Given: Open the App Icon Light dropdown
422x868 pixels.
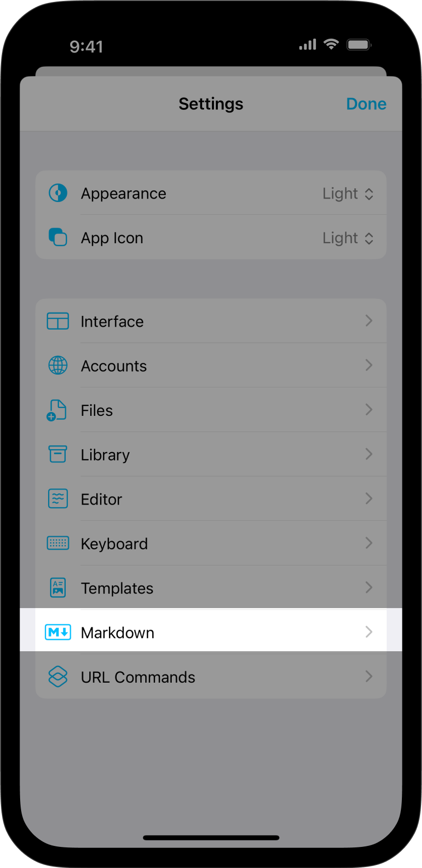Looking at the screenshot, I should pos(348,238).
